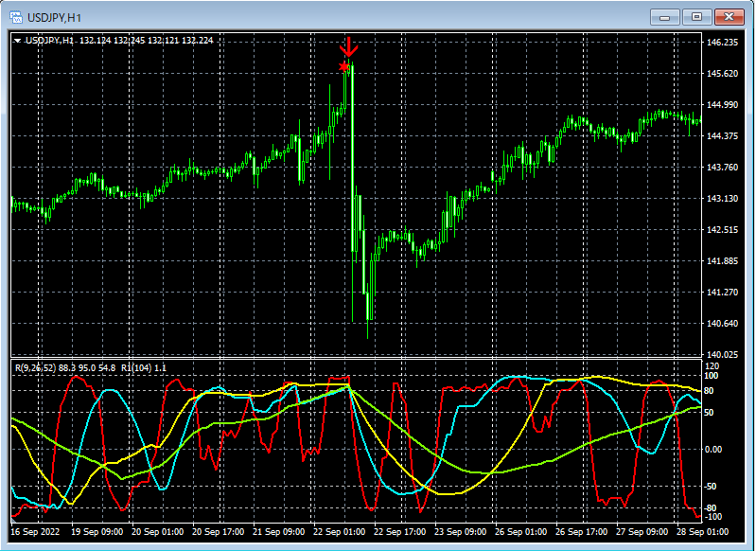Click the USDJPY,H1 chart window icon
Viewport: 756px width, 551px height.
click(16, 18)
